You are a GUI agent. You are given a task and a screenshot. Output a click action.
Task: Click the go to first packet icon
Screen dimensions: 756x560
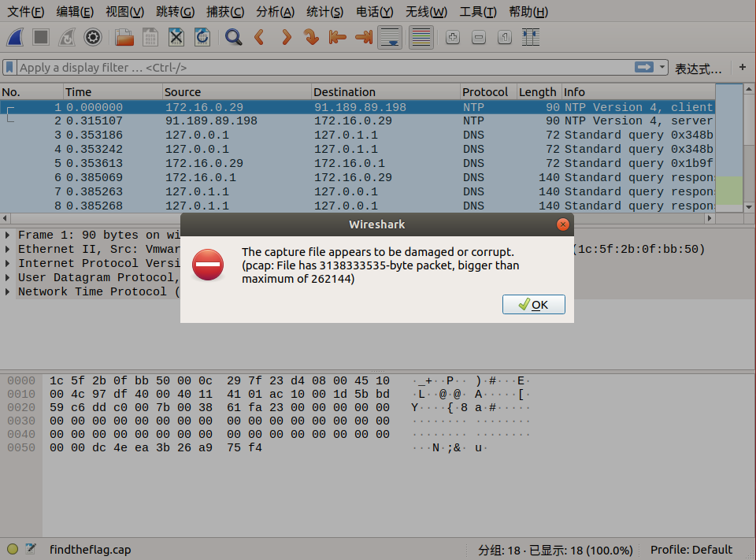[x=337, y=37]
